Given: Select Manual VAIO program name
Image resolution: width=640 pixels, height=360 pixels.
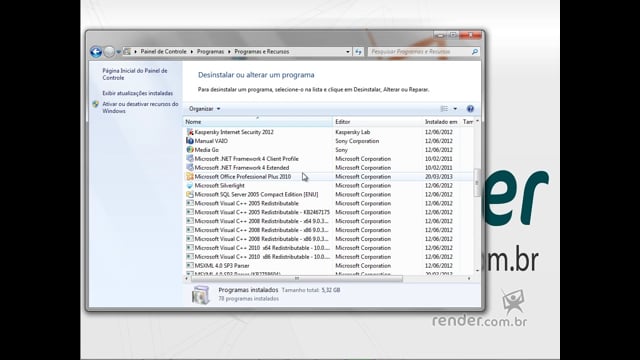Looking at the screenshot, I should 211,141.
